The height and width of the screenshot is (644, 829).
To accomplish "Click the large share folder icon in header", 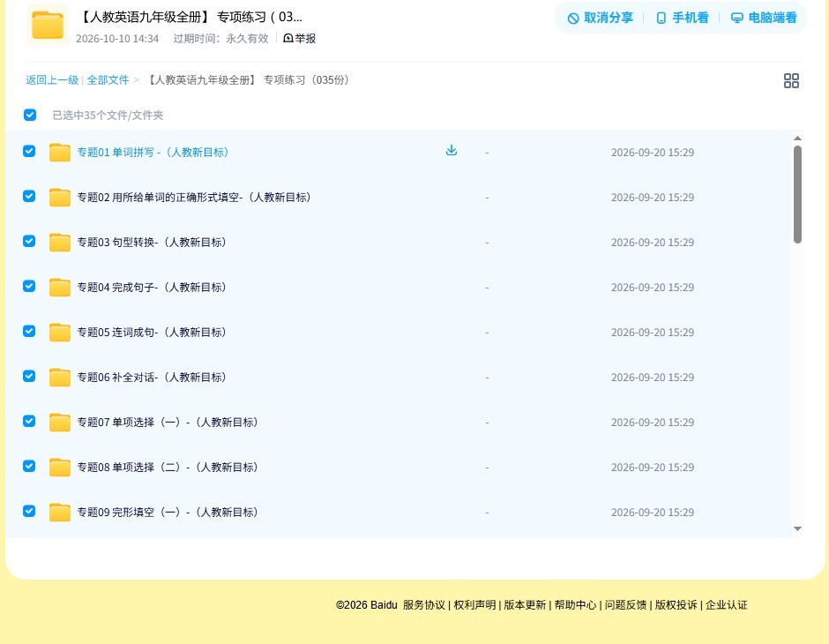I will click(48, 25).
